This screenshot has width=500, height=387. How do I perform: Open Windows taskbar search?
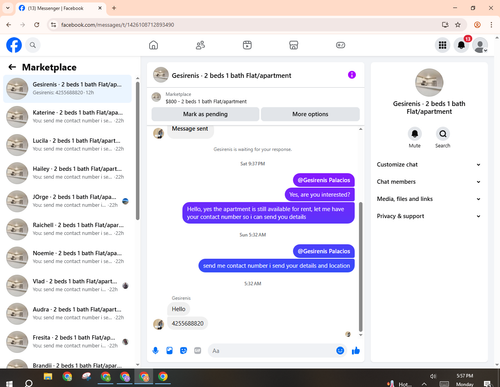(x=29, y=383)
